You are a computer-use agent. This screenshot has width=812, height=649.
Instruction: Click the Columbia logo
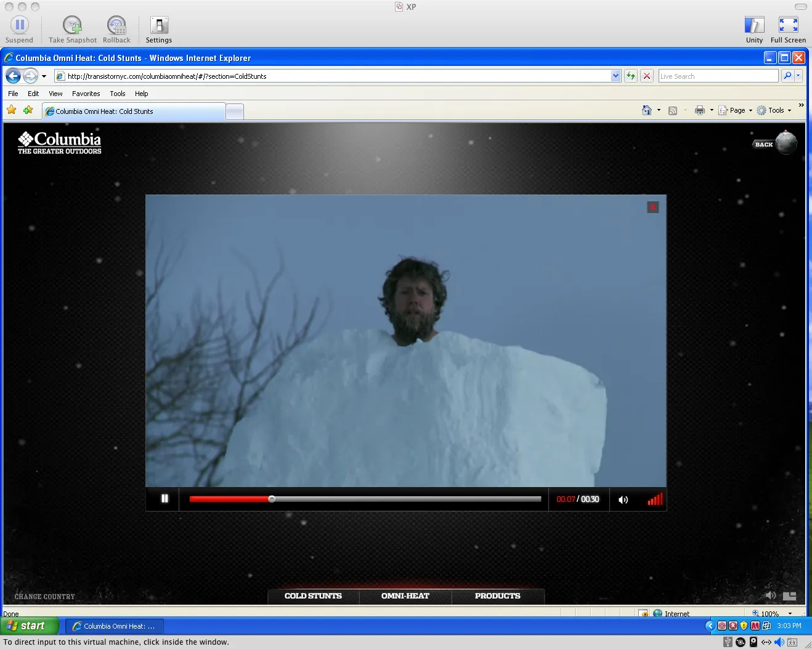[60, 142]
